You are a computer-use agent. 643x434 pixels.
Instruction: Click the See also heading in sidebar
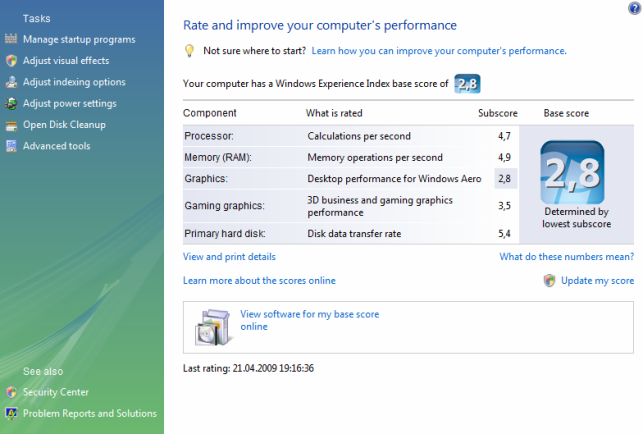pyautogui.click(x=43, y=371)
